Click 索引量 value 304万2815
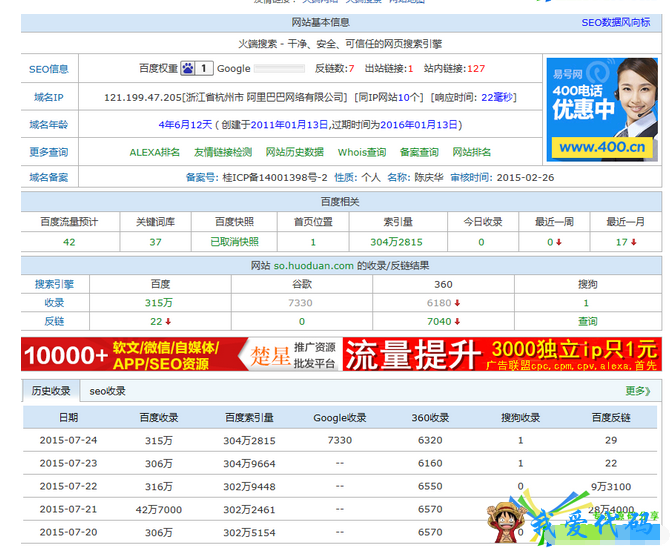The height and width of the screenshot is (548, 670). point(396,242)
